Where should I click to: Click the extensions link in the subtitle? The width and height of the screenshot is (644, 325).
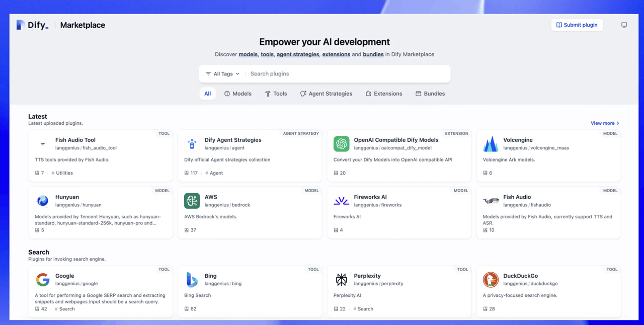[x=336, y=54]
